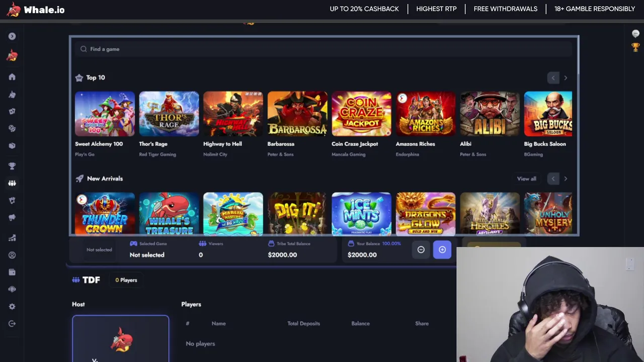Image resolution: width=644 pixels, height=362 pixels.
Task: Click the Whale.io logo
Action: [36, 10]
